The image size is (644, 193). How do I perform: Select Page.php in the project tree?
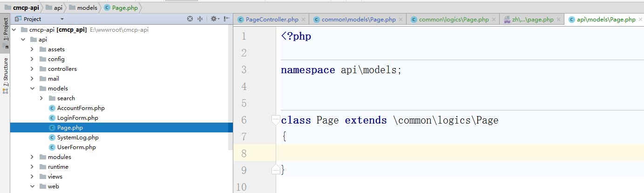click(122, 128)
